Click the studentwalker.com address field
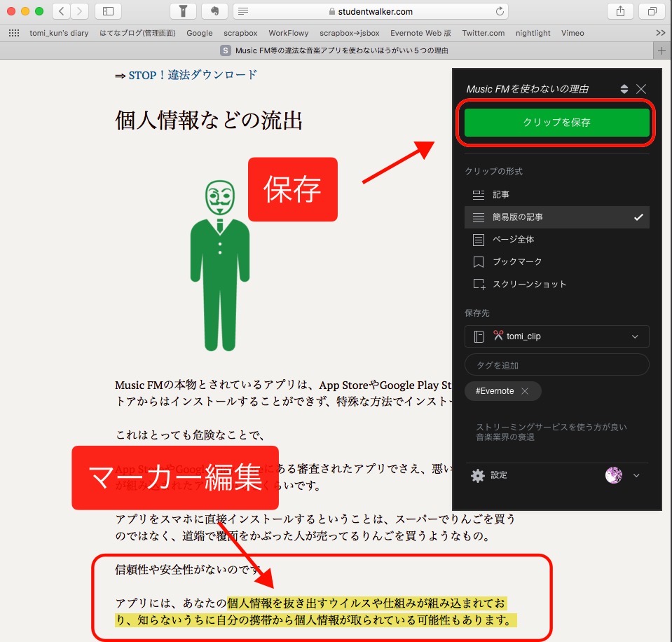The image size is (672, 642). tap(371, 11)
